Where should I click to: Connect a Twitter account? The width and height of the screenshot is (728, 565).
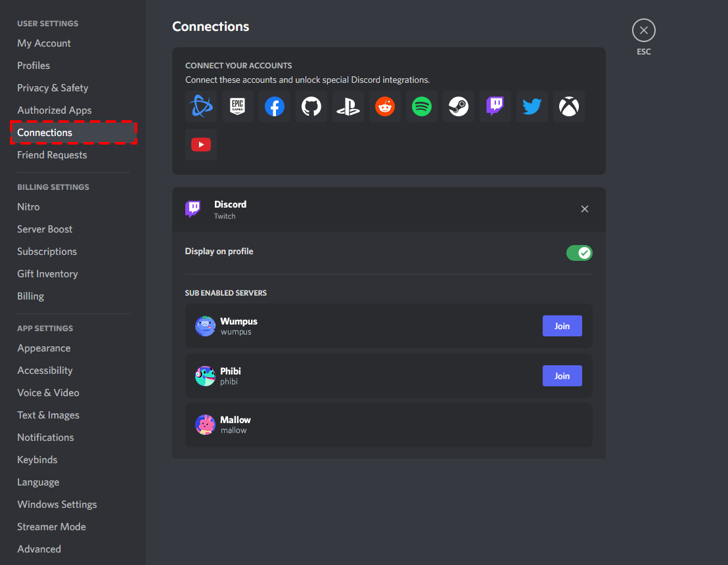pos(532,106)
